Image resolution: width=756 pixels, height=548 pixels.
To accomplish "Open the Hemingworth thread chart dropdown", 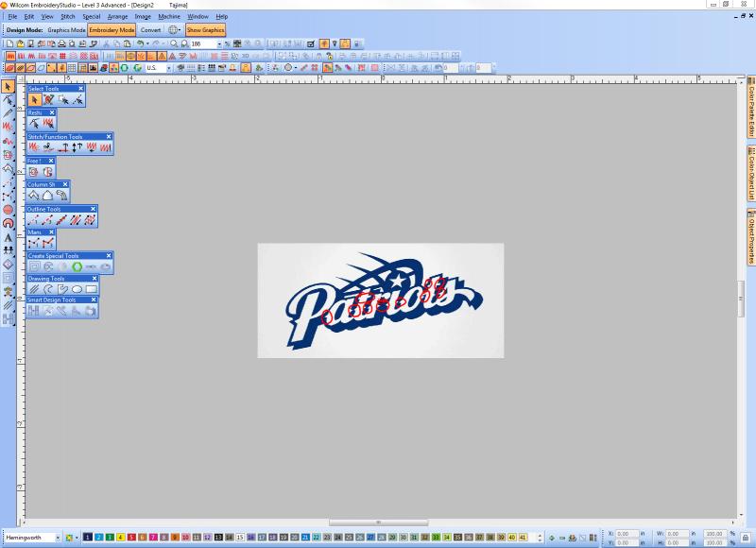I will 58,538.
